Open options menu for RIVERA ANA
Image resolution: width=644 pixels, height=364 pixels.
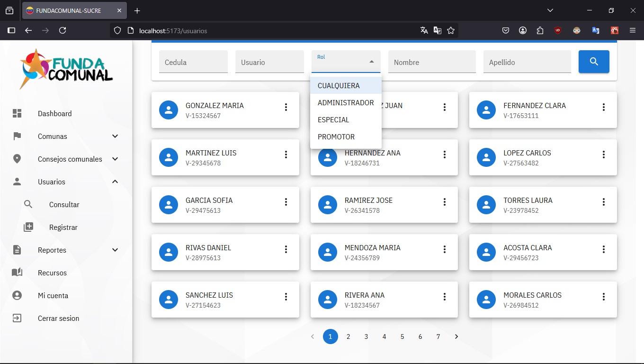pos(445,297)
